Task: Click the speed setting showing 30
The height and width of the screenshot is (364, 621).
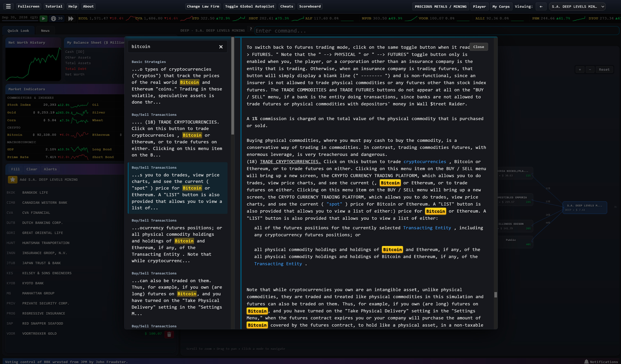Action: point(57,19)
